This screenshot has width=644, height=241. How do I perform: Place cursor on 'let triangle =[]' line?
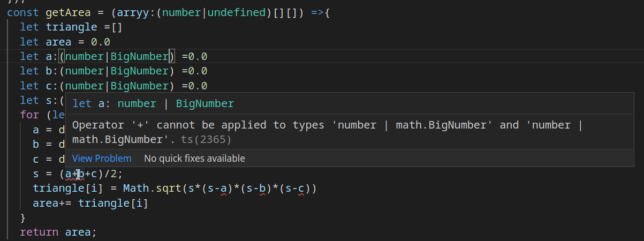pos(71,27)
